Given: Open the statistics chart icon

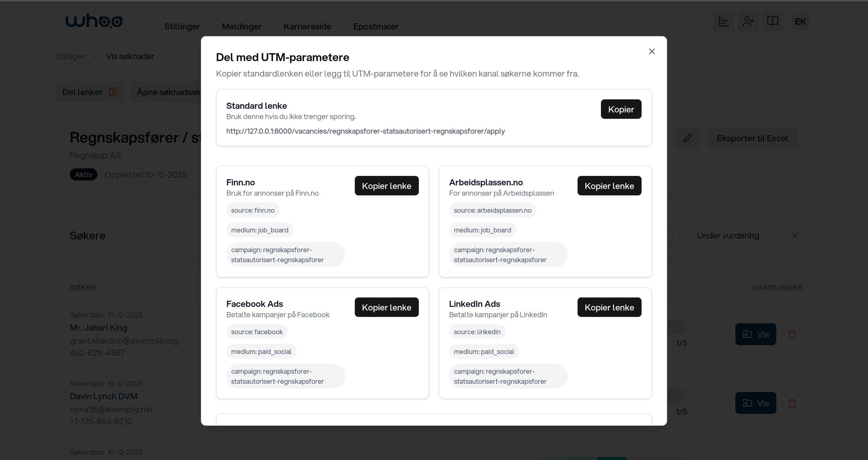Looking at the screenshot, I should tap(724, 22).
